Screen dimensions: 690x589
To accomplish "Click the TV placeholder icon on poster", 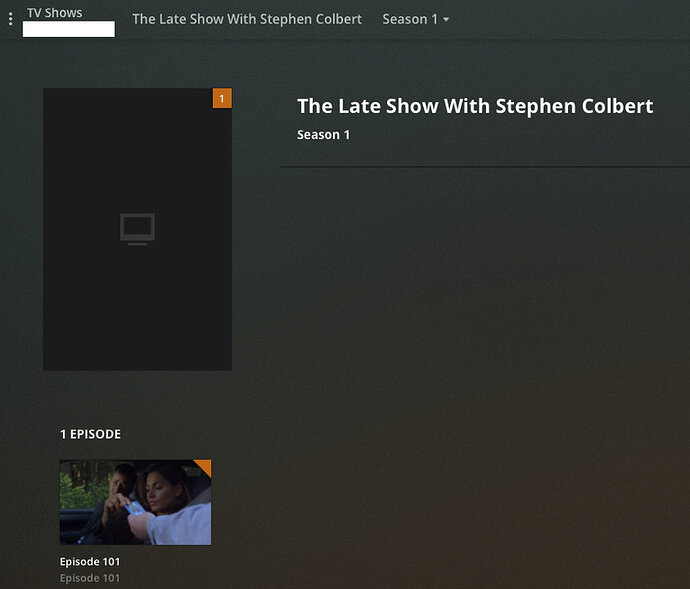I will click(x=137, y=229).
